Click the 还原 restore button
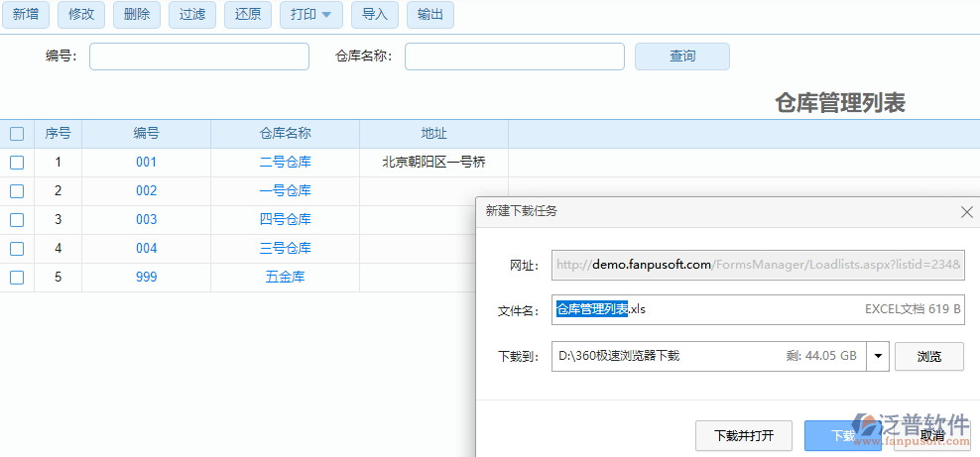Viewport: 980px width, 457px height. coord(248,15)
